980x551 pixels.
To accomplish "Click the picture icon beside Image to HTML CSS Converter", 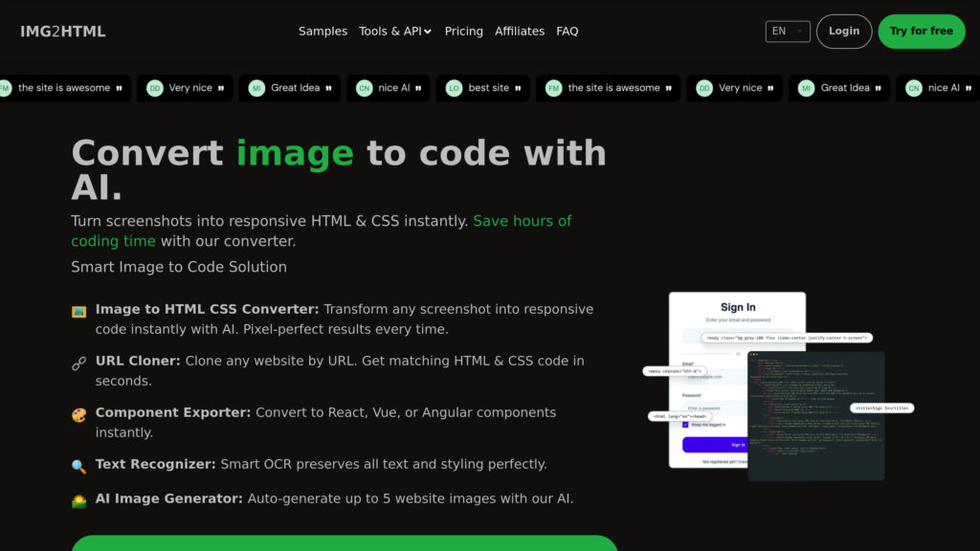I will point(78,311).
